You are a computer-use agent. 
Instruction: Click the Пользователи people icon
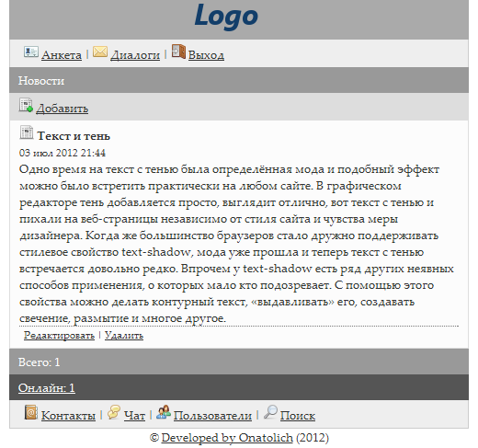point(164,412)
